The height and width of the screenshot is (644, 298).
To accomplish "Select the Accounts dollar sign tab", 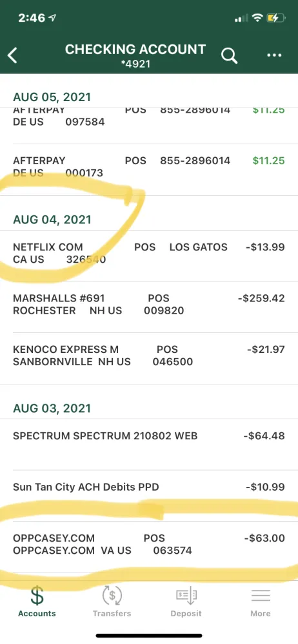I will (x=37, y=601).
